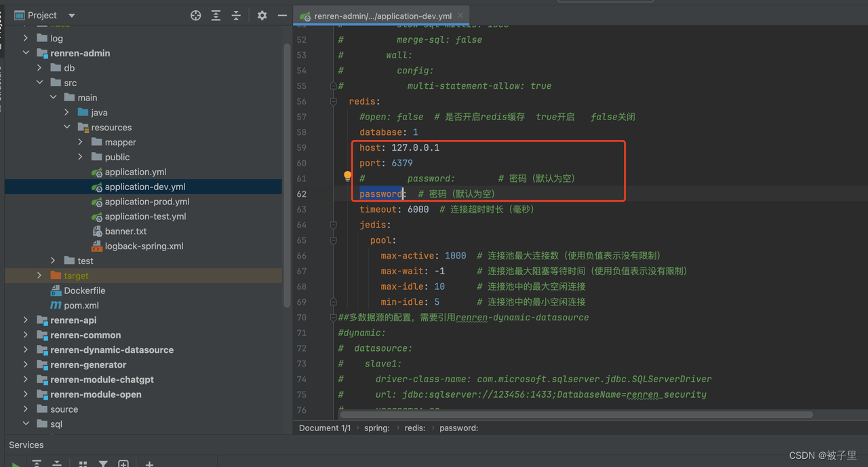Click the Services panel title
Image resolution: width=868 pixels, height=467 pixels.
coord(26,445)
